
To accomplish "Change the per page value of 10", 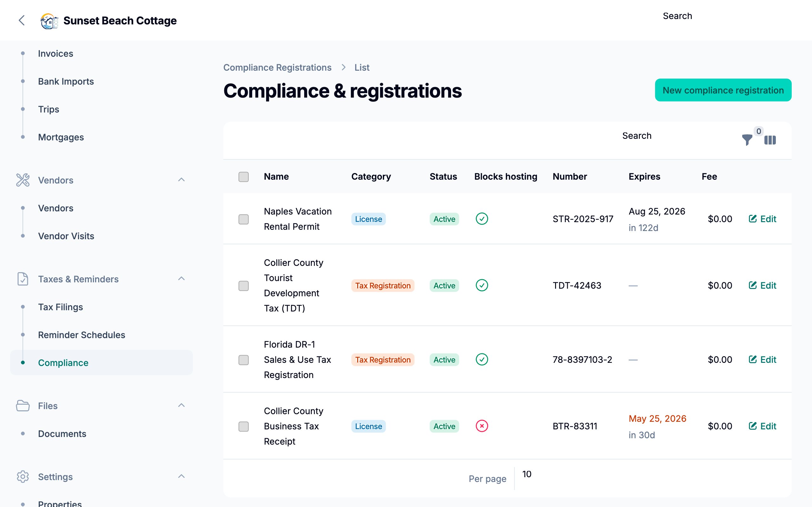I will tap(527, 474).
